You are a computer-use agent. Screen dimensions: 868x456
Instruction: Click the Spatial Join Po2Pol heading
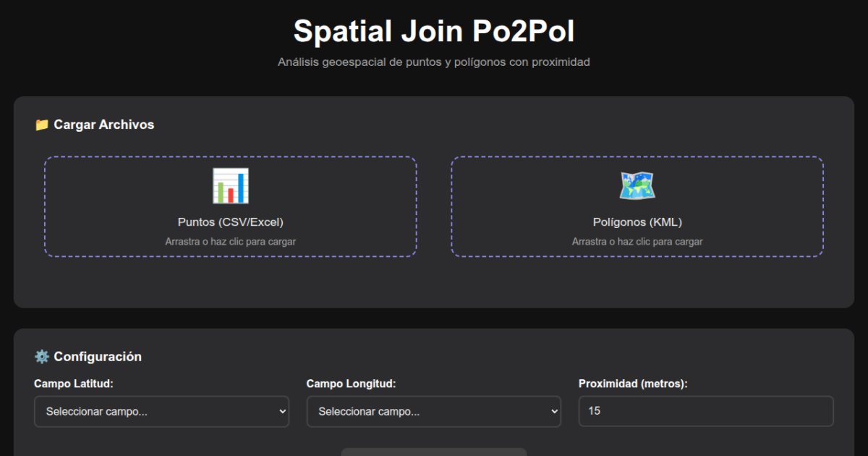(433, 30)
